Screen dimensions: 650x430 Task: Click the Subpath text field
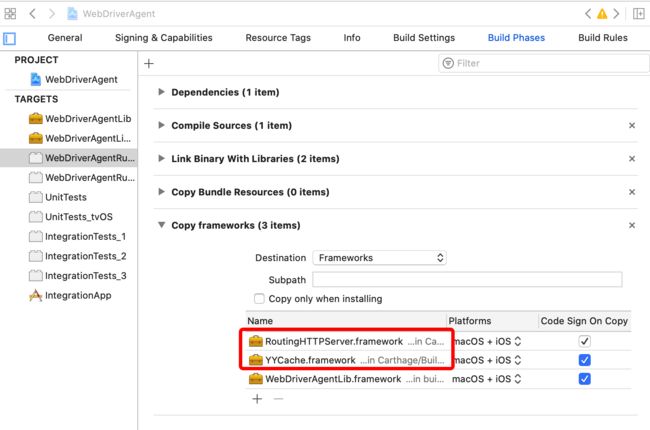(x=467, y=279)
